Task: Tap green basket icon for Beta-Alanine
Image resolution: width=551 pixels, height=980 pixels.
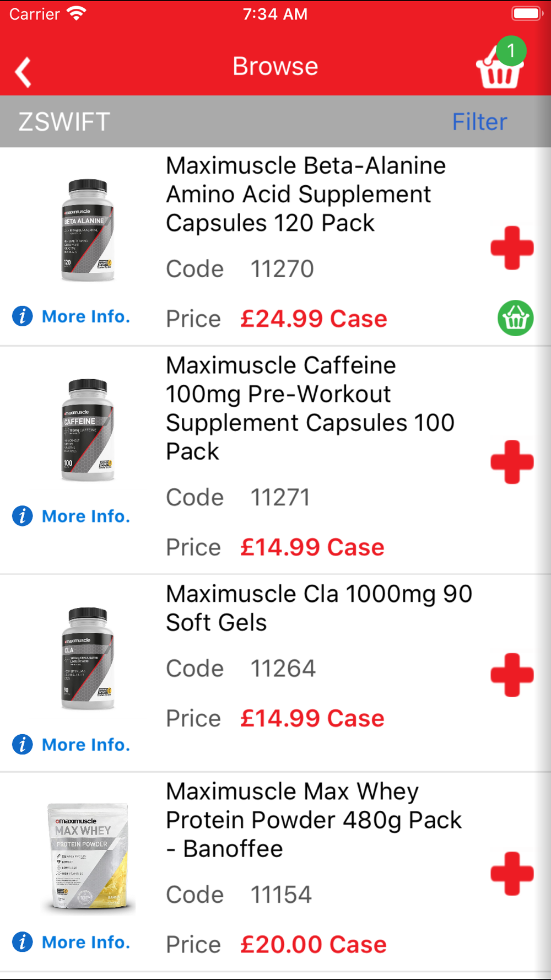Action: point(515,318)
